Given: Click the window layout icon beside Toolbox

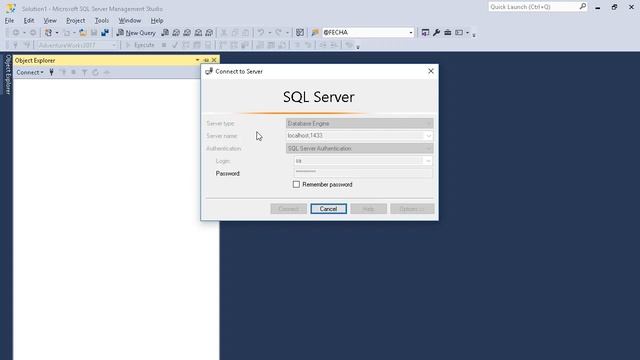Looking at the screenshot, I should 459,33.
